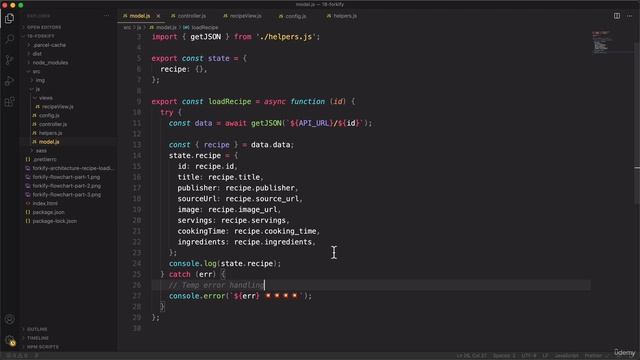Click the Spaces indentation status item
The width and height of the screenshot is (640, 360).
click(504, 356)
